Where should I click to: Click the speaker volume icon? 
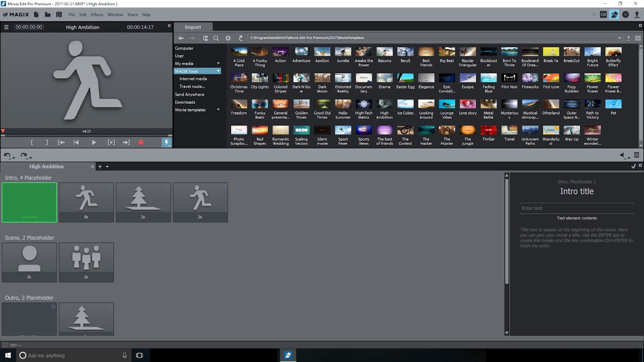tap(622, 155)
